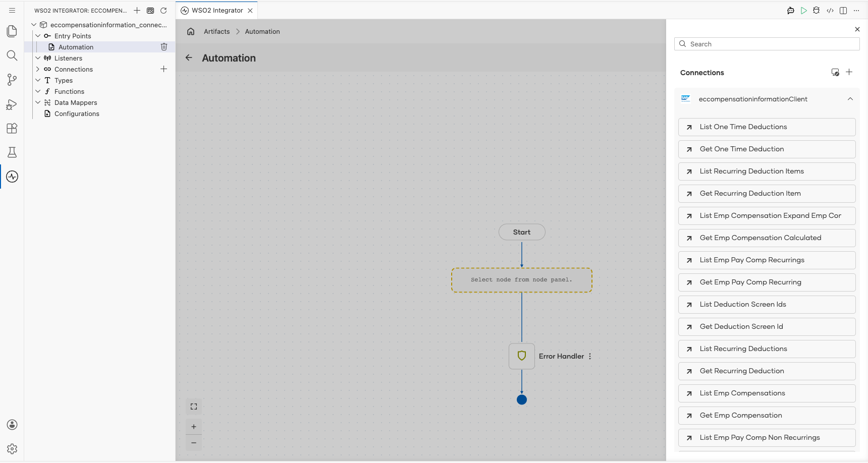Delete the Automation entry with the trash icon
Screen dimensions: 868x463
(164, 47)
